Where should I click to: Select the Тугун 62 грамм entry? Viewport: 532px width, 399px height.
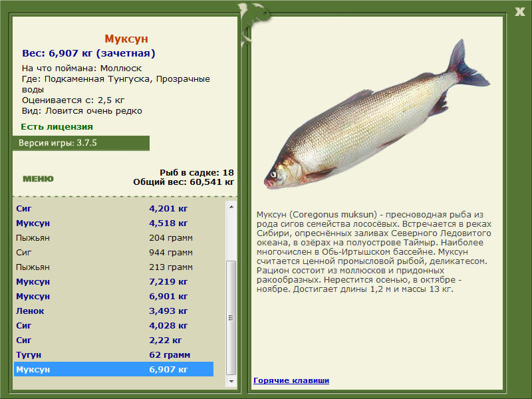(x=114, y=354)
